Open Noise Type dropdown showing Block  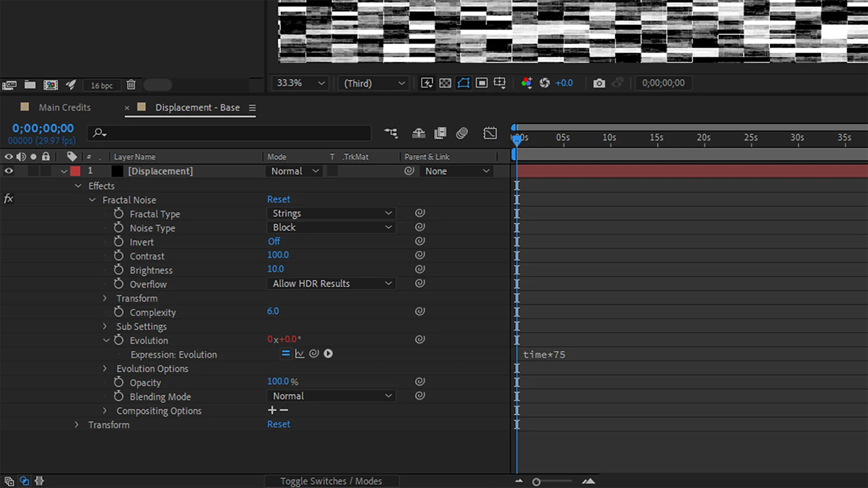[x=331, y=227]
